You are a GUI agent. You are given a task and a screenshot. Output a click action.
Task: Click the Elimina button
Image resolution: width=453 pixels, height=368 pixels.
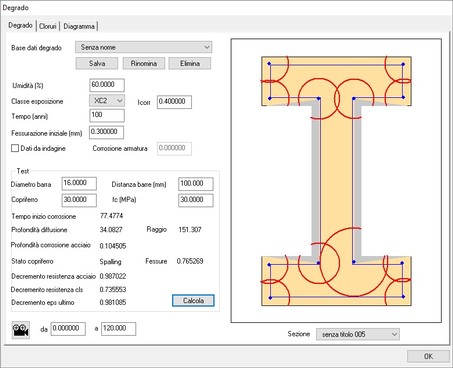point(190,63)
